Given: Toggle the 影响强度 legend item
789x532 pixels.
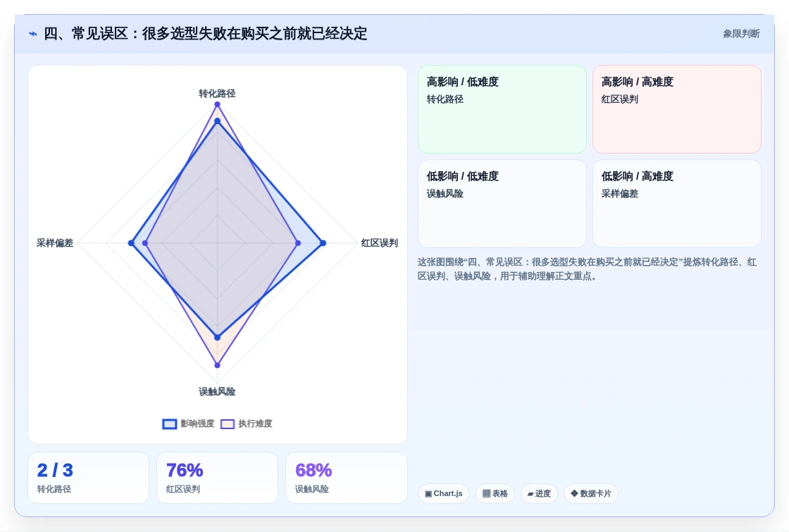Looking at the screenshot, I should point(189,423).
